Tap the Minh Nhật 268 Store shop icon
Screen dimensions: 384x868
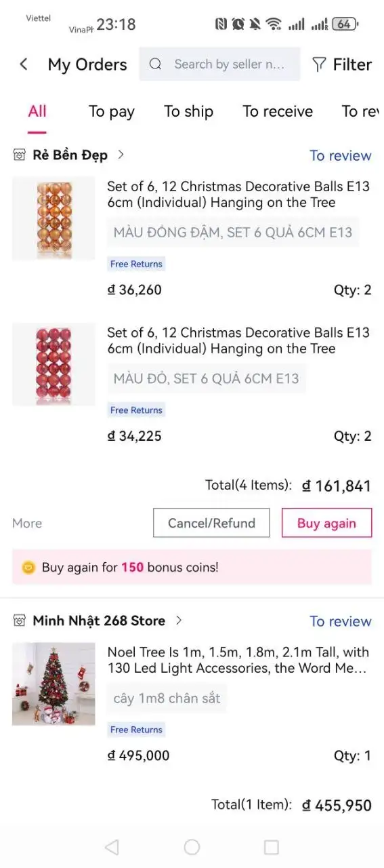coord(20,620)
